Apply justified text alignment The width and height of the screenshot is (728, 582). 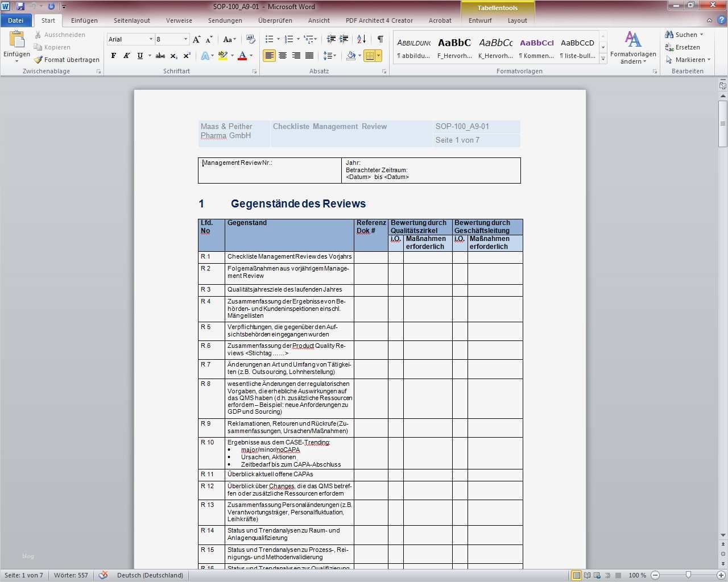coord(309,55)
